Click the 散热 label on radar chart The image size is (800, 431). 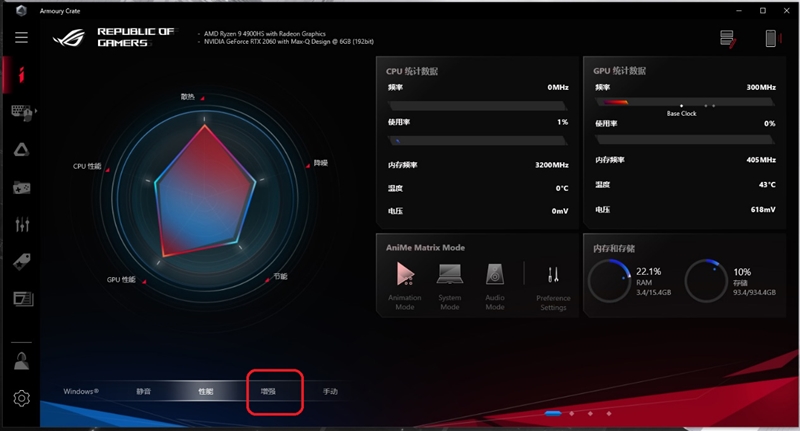click(188, 96)
